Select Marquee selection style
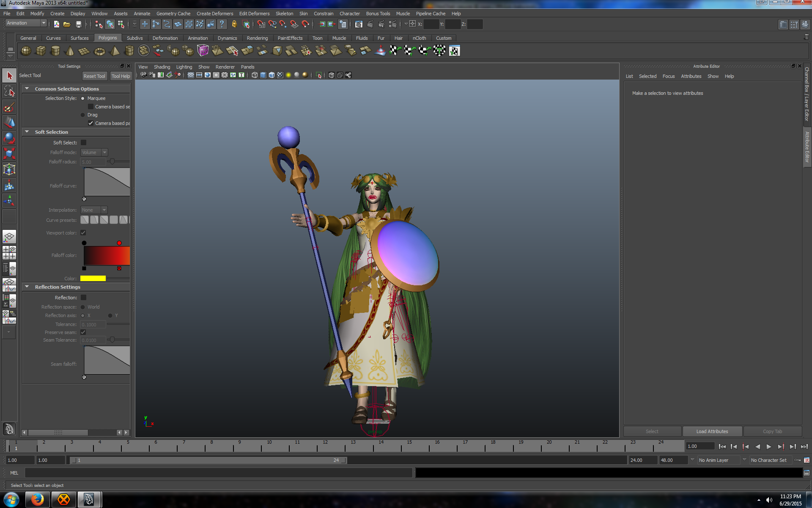This screenshot has width=812, height=508. point(83,98)
